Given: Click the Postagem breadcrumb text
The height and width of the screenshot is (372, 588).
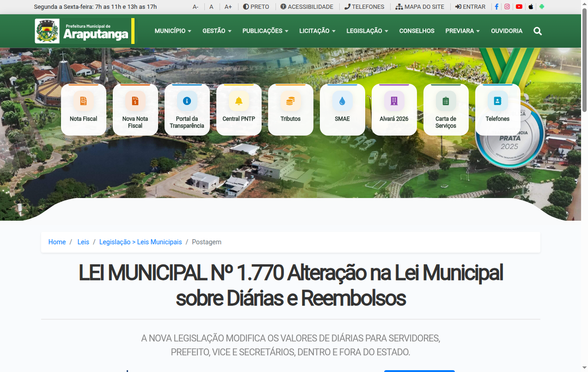Looking at the screenshot, I should (x=207, y=242).
